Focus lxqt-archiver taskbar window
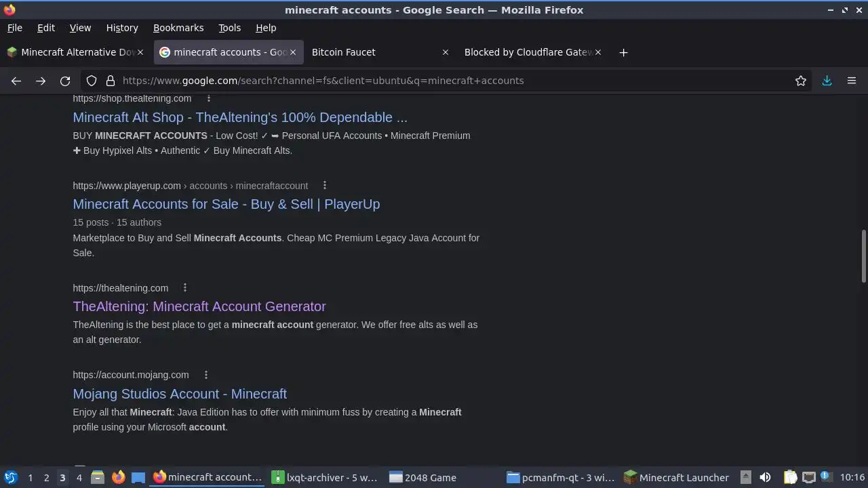868x488 pixels. coord(325,477)
